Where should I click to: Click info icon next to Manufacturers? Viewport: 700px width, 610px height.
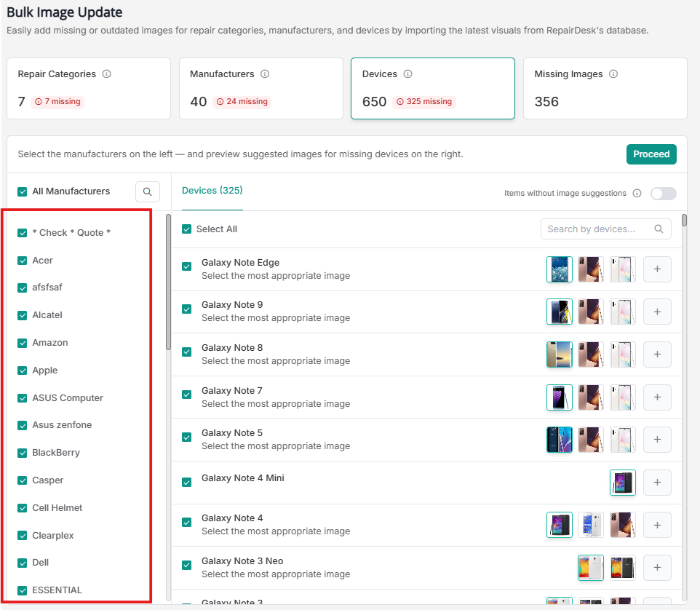click(265, 74)
